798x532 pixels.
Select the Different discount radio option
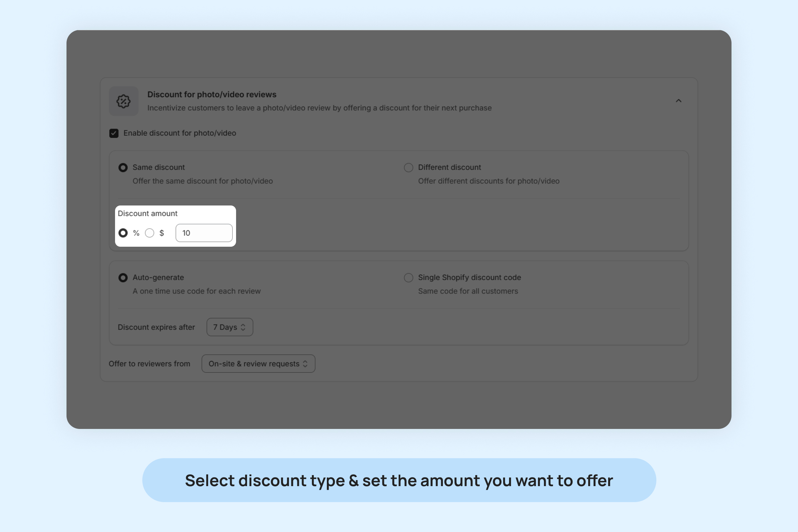pos(409,168)
